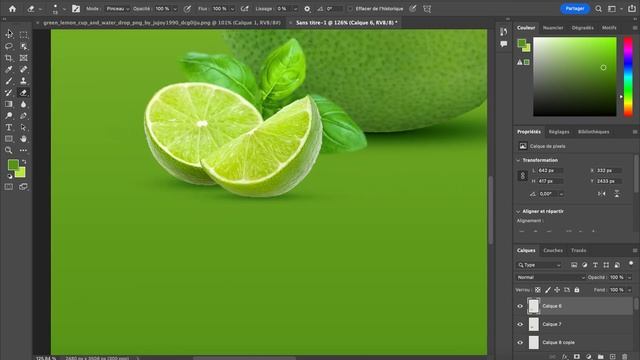640x360 pixels.
Task: Open the layer Fond fill dropdown
Action: coord(629,290)
